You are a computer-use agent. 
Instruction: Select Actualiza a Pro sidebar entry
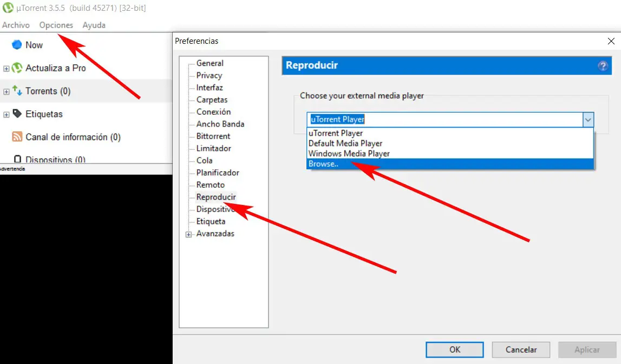[55, 68]
